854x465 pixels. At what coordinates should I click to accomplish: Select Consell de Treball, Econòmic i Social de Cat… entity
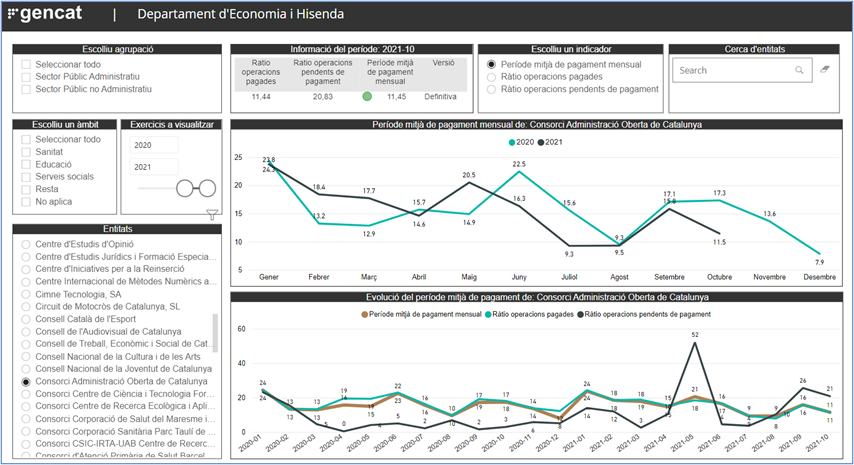(x=26, y=345)
